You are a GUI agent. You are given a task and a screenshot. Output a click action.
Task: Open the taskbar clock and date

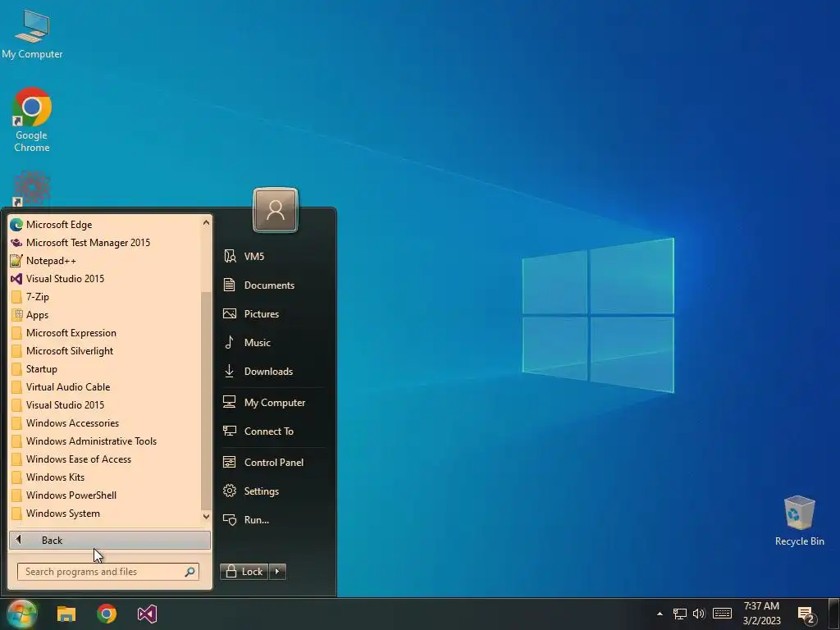pos(761,614)
